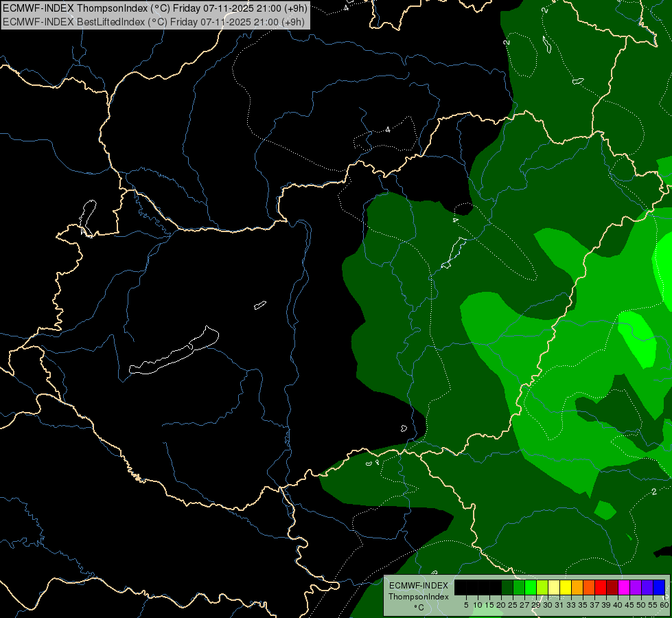672x618 pixels.
Task: Click the legend tick value 45
Action: click(629, 605)
